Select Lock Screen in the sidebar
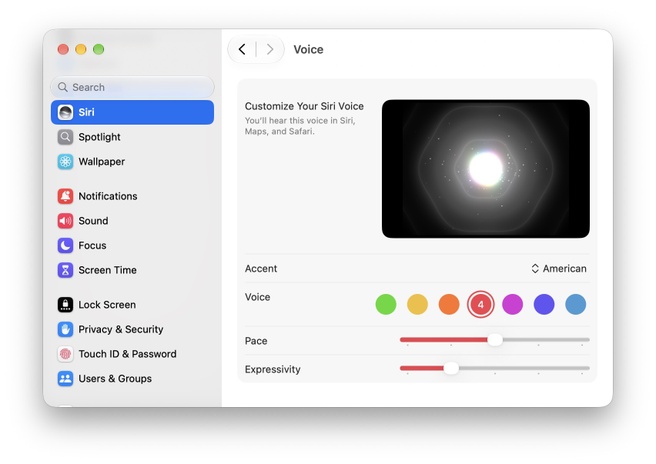This screenshot has height=464, width=656. coord(132,305)
